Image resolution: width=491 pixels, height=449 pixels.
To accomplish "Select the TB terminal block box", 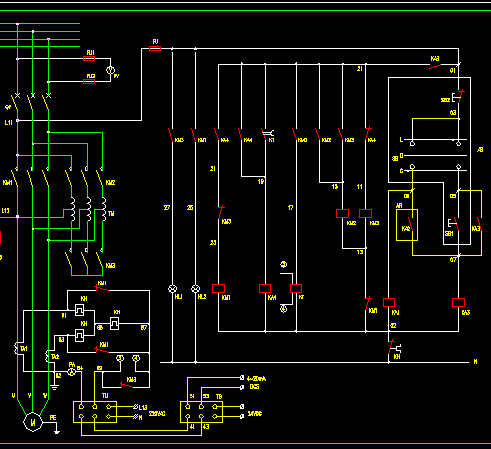I will (x=201, y=412).
